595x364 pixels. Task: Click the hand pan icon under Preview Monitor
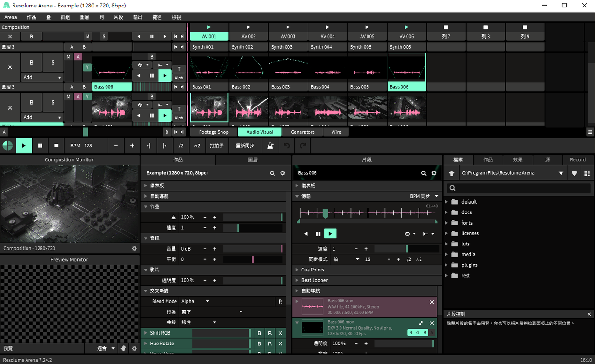pos(124,348)
